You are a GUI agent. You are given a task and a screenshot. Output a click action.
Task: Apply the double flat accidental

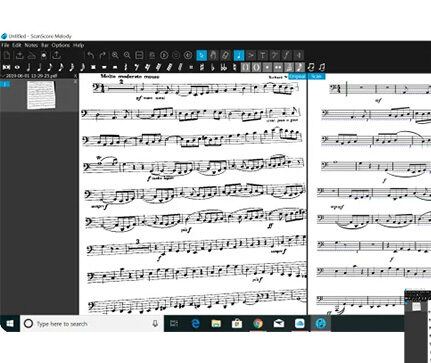(224, 67)
